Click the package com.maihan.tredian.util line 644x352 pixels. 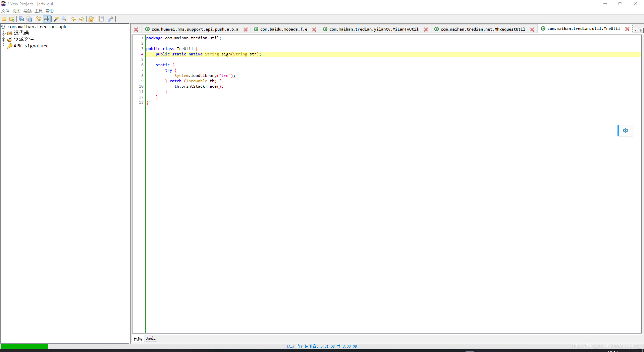point(184,38)
